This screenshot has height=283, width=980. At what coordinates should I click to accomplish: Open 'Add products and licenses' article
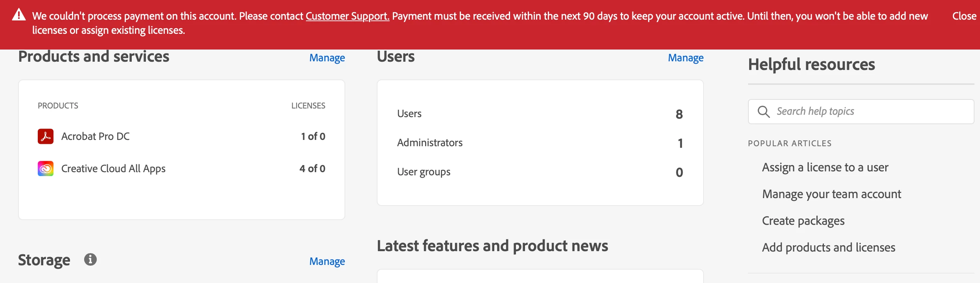coord(829,248)
